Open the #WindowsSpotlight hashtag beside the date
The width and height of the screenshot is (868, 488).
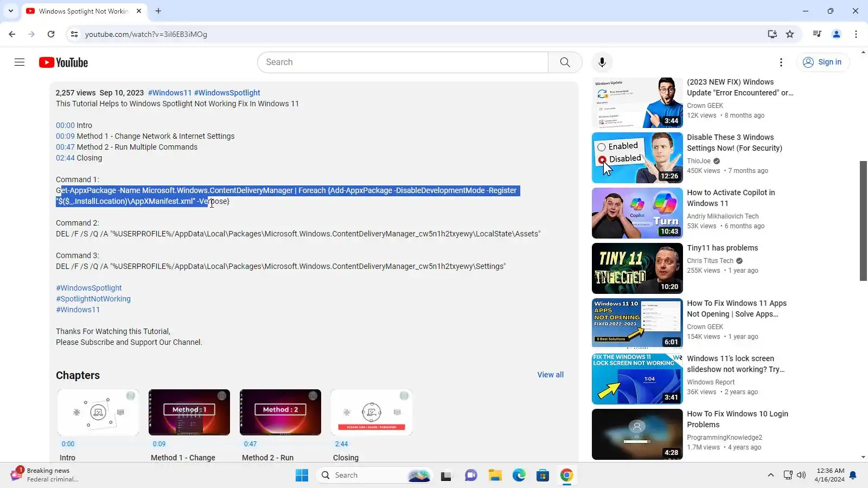coord(227,93)
